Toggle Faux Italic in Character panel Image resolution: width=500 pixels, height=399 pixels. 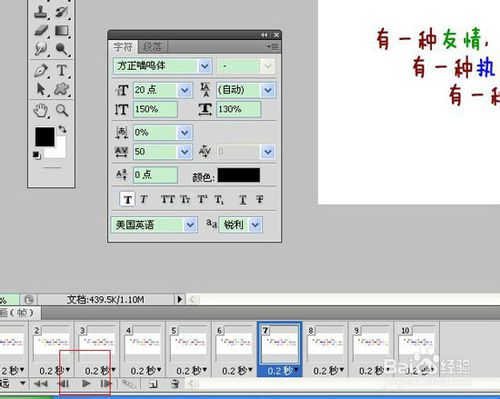coord(144,199)
